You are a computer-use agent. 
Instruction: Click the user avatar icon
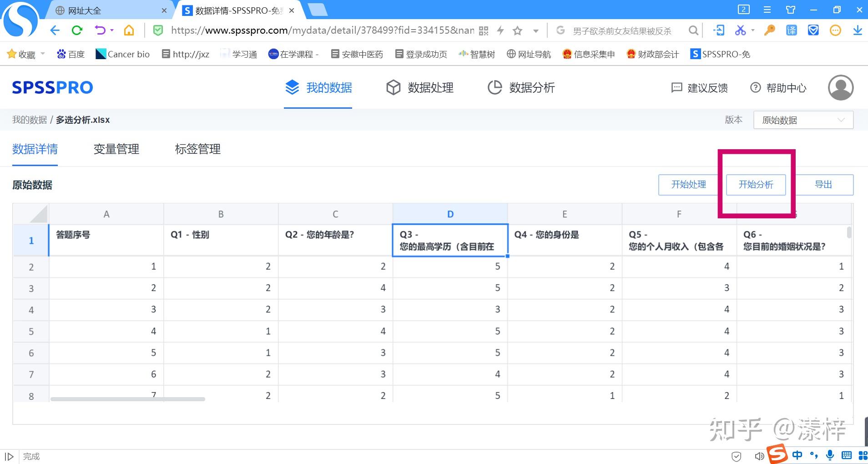839,87
